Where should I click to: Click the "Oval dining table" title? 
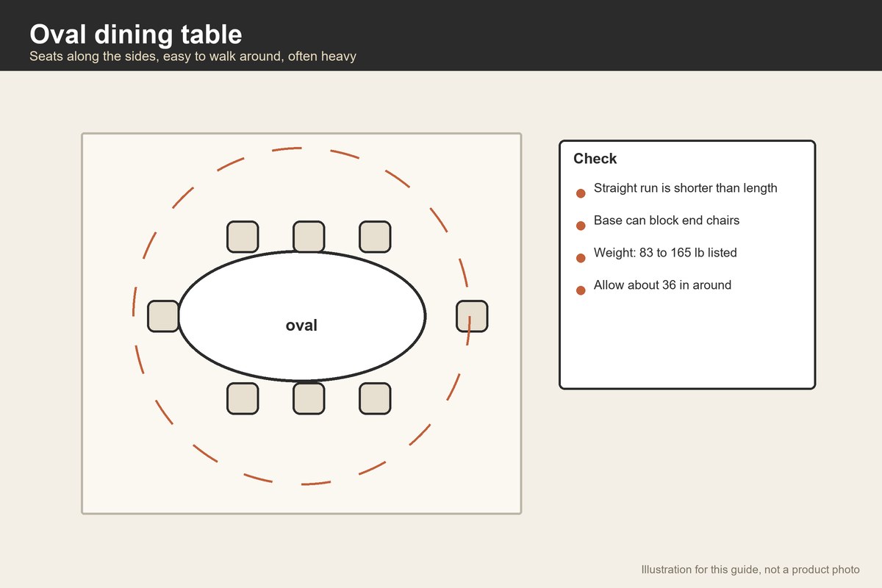136,34
